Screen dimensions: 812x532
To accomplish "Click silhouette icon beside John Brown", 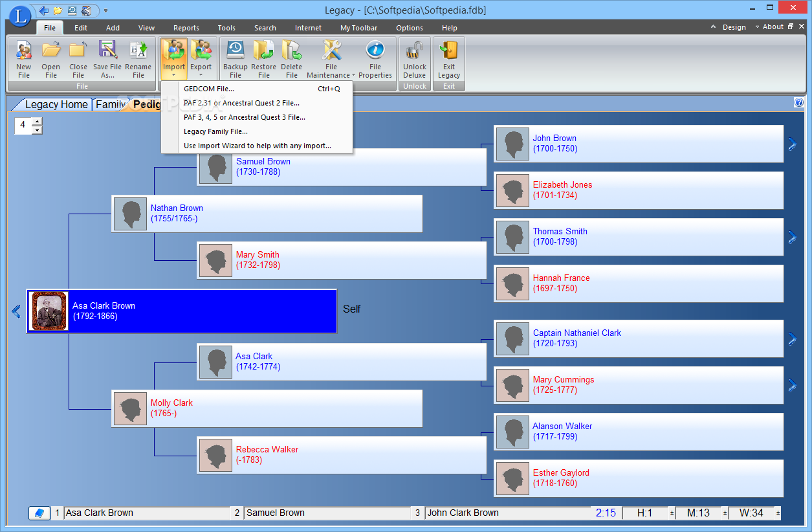I will pos(512,144).
